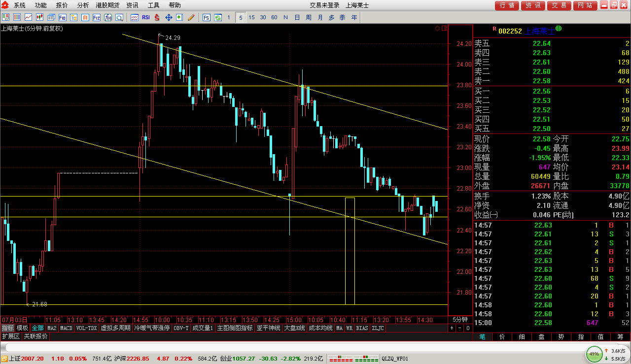Click the red S dollar-sign icon
This screenshot has width=631, height=364.
click(x=157, y=17)
